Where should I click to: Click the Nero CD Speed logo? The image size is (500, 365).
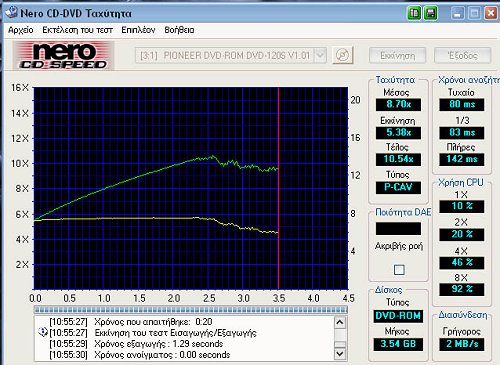pyautogui.click(x=63, y=55)
